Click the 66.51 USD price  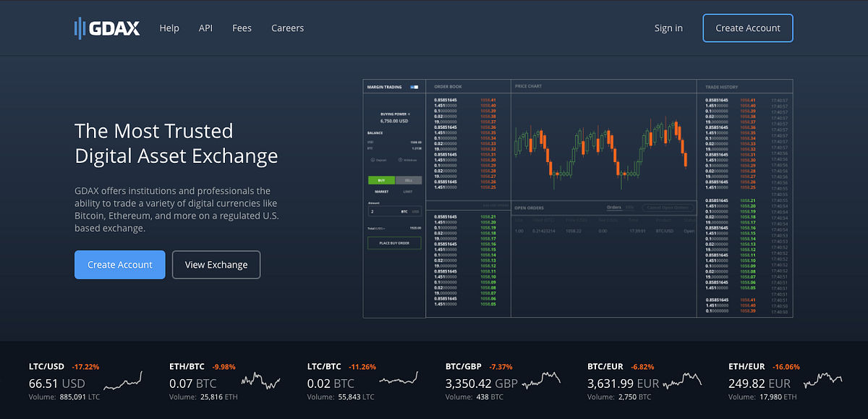(57, 383)
